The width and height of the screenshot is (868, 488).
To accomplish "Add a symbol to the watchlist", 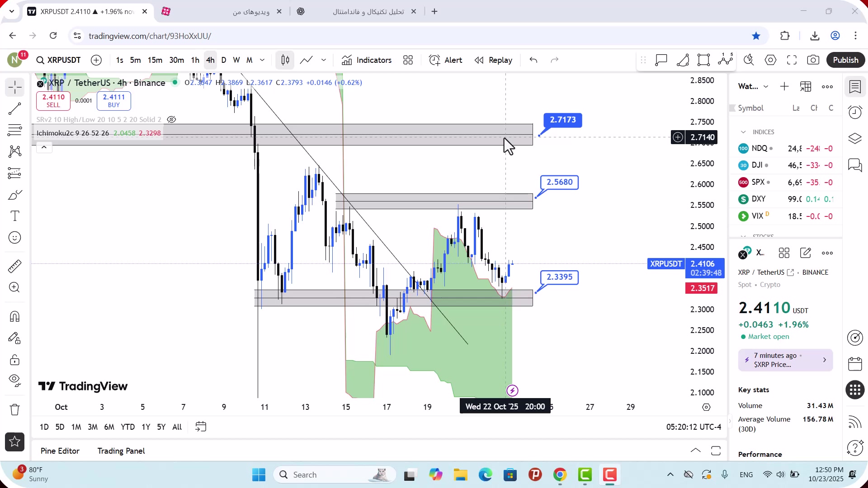I will coord(784,86).
